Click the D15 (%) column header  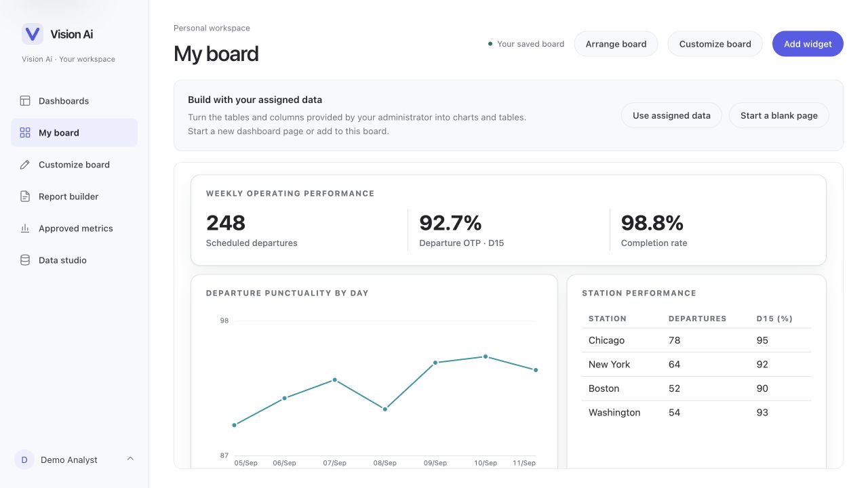(x=774, y=319)
